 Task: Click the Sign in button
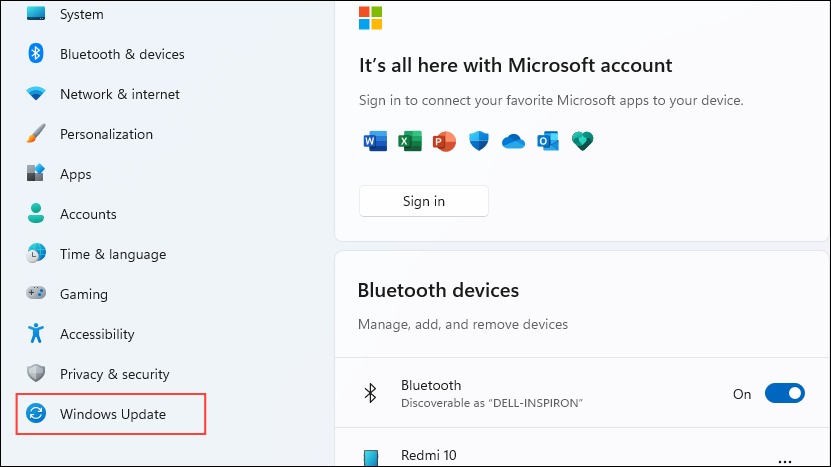point(423,201)
